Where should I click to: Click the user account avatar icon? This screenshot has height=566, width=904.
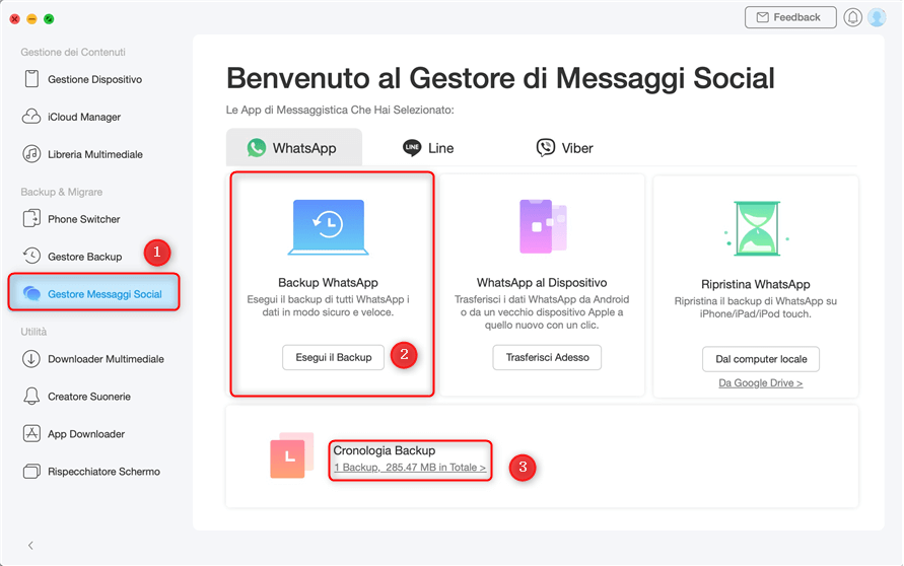coord(877,17)
